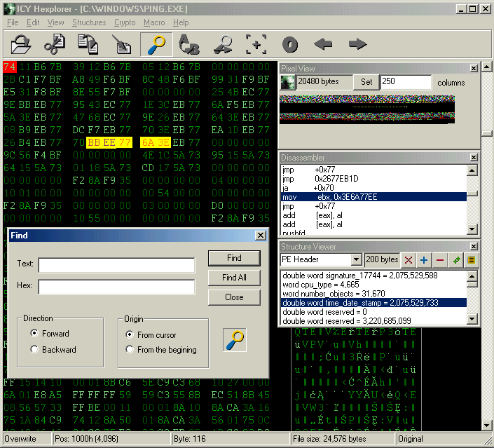Screen dimensions: 494x448
Task: Click the Find button in dialog
Action: [x=234, y=258]
